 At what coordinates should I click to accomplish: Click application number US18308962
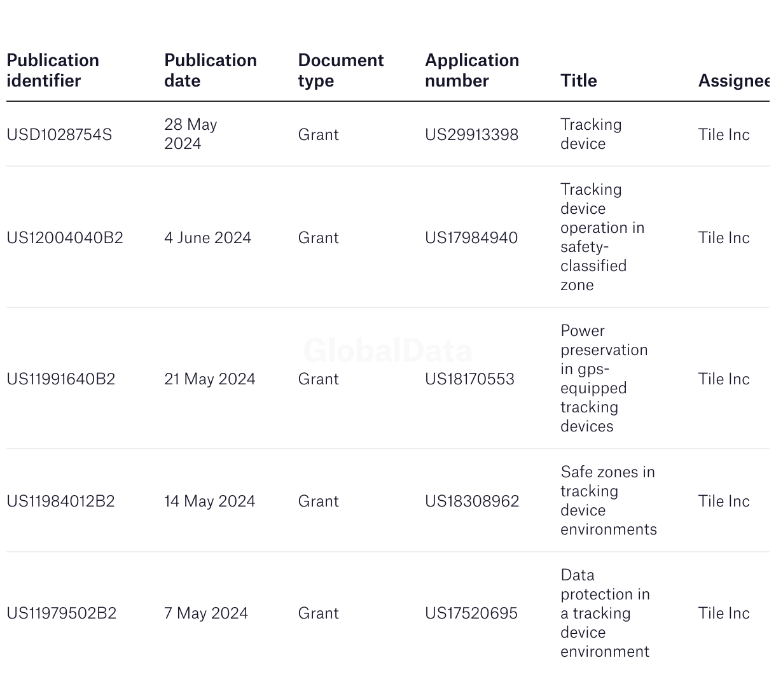click(472, 501)
